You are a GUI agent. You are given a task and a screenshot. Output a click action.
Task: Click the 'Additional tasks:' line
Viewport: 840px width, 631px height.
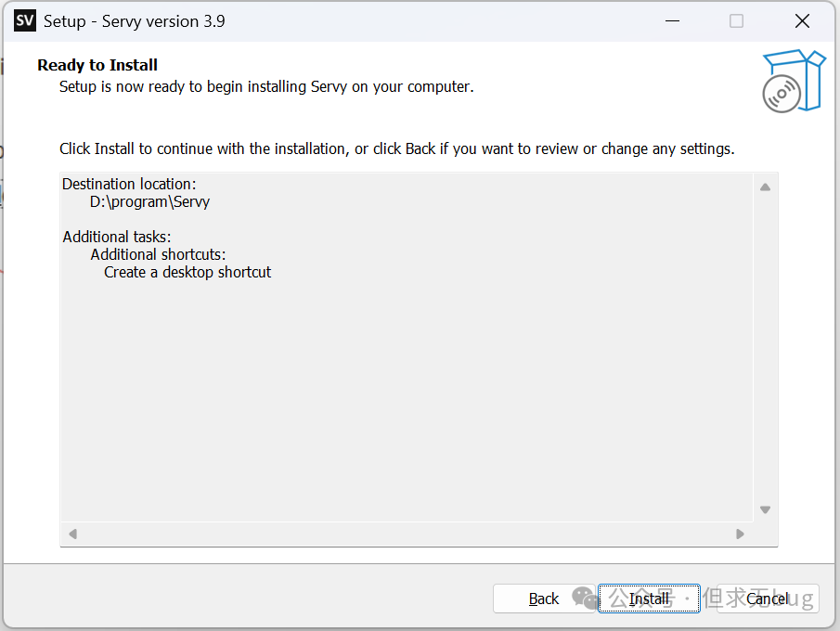pos(117,237)
